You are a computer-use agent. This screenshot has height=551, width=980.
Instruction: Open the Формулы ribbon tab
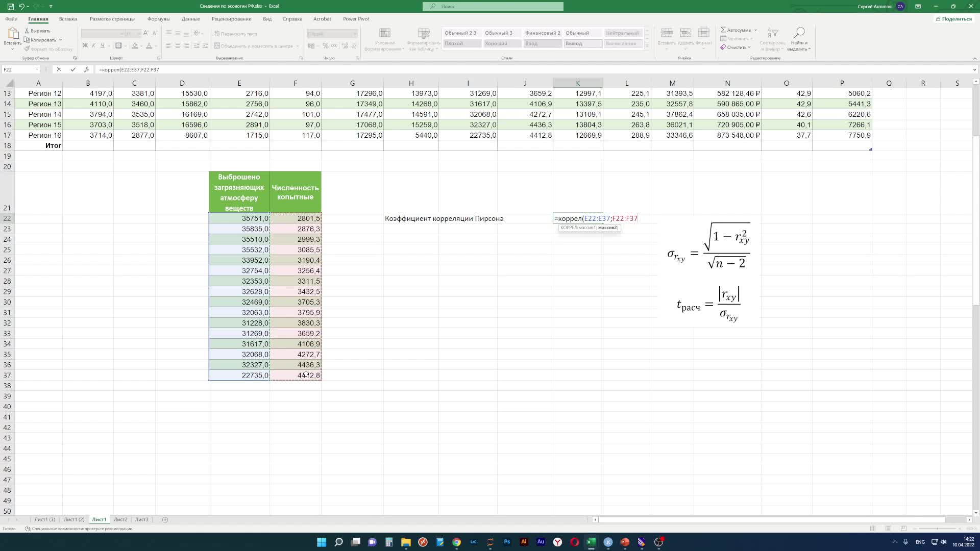pyautogui.click(x=158, y=19)
